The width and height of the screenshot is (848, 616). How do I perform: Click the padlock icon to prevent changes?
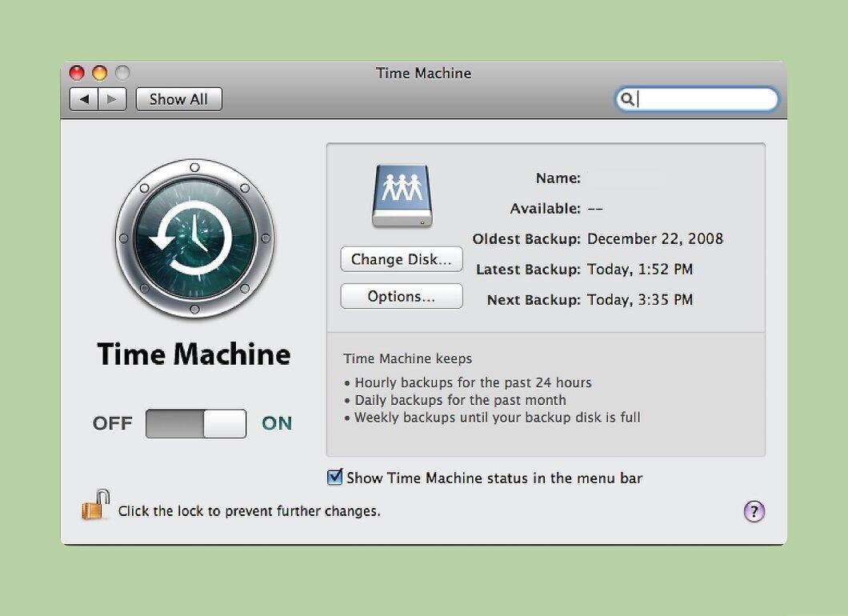pyautogui.click(x=96, y=505)
